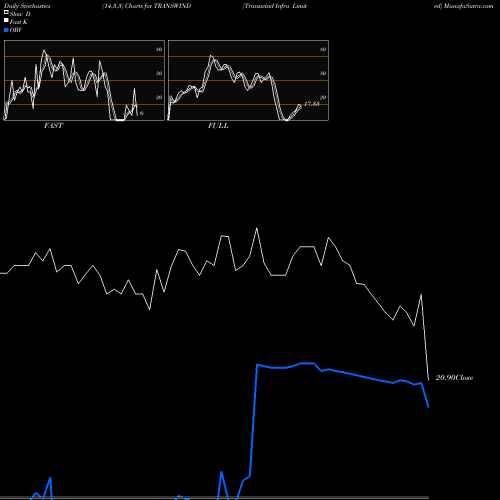Click the MunafaSutra.com site text
The image size is (500, 500).
468,6
